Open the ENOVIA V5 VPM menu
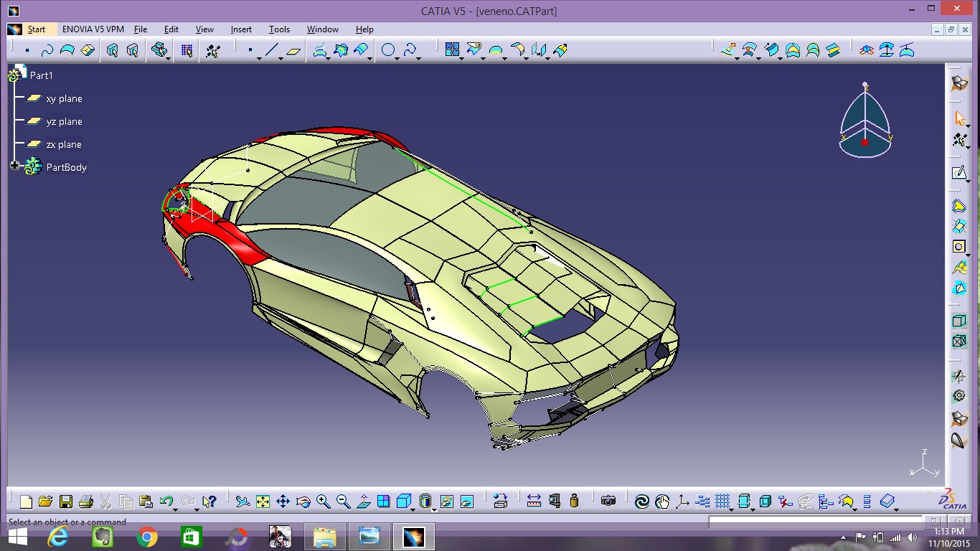The image size is (980, 551). (x=93, y=29)
